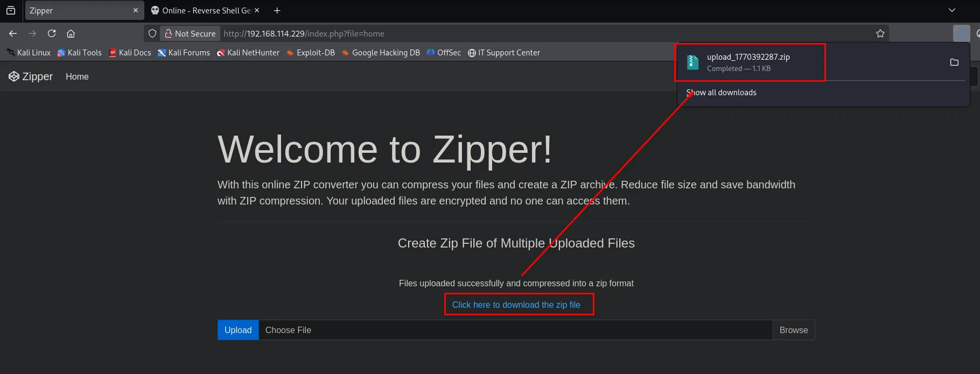Open the recent browsing tab manager icon
Image resolution: width=980 pixels, height=374 pixels.
point(11,10)
